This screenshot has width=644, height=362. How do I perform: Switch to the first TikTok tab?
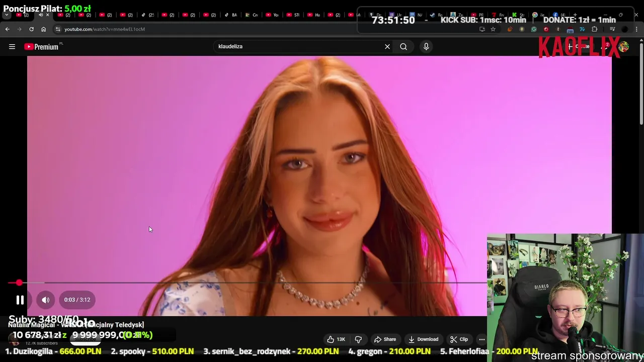coord(147,15)
